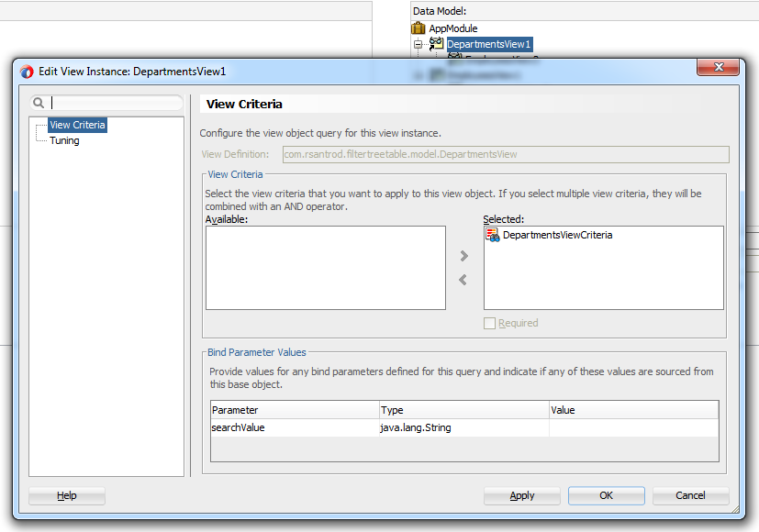Cancel the Edit View Instance dialog
Image resolution: width=759 pixels, height=532 pixels.
click(690, 495)
